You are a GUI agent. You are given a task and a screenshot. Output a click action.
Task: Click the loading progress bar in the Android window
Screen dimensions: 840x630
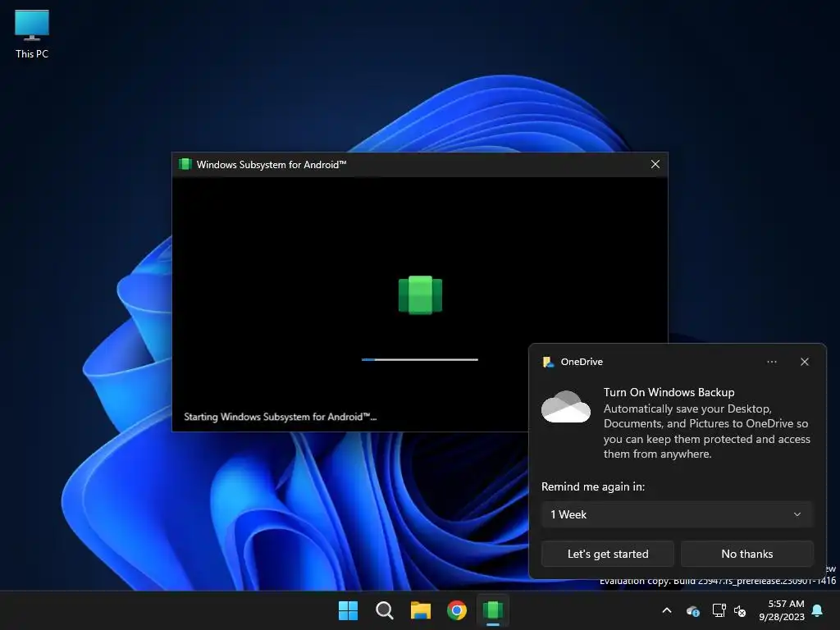point(419,359)
